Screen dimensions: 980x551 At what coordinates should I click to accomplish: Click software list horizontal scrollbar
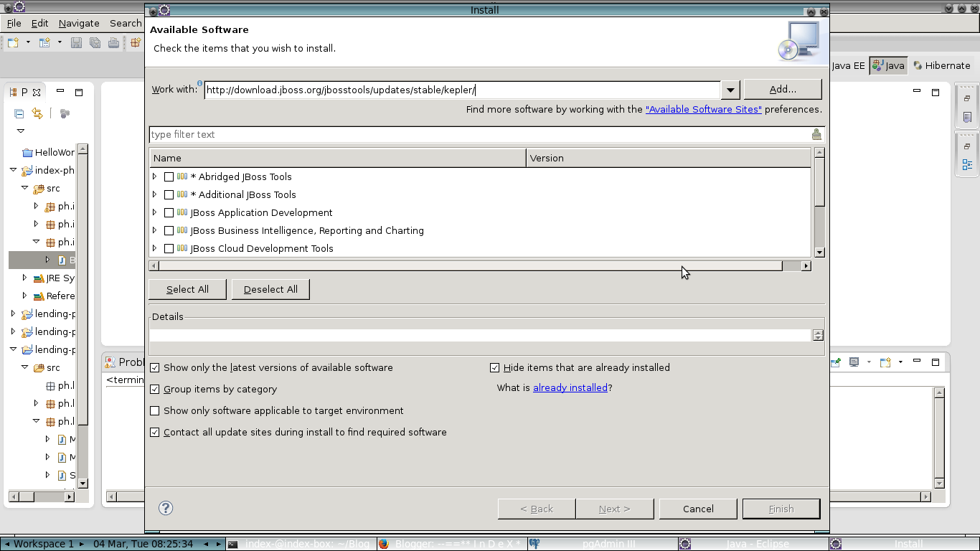[480, 266]
